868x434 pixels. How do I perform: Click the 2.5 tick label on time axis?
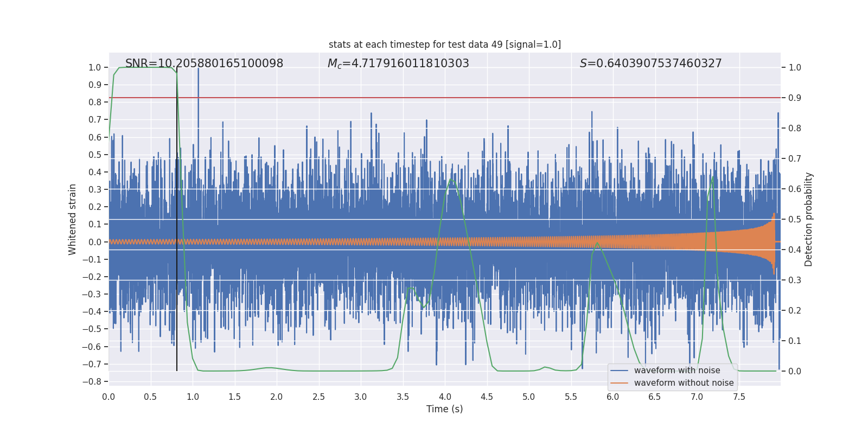(x=318, y=397)
